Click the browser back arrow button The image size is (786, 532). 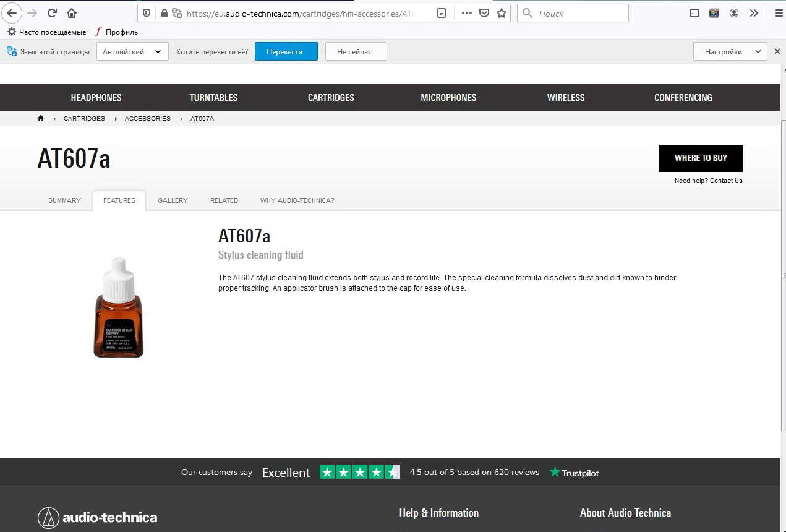point(13,13)
